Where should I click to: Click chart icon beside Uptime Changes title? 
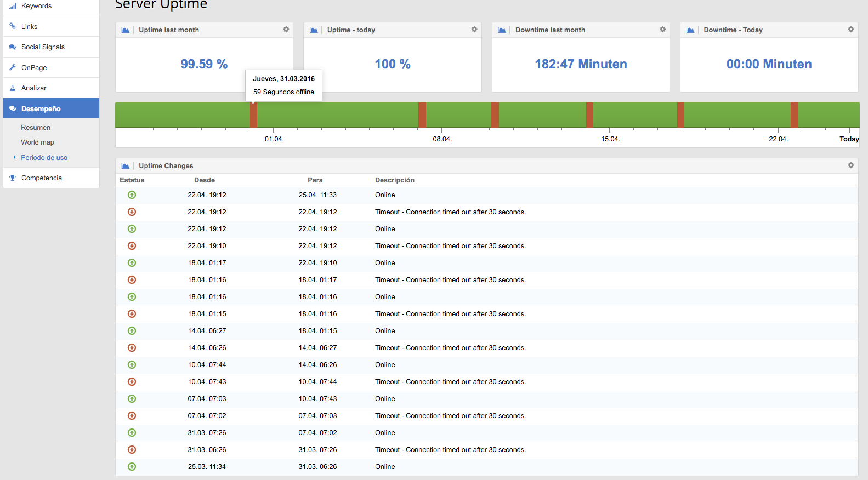click(x=126, y=166)
